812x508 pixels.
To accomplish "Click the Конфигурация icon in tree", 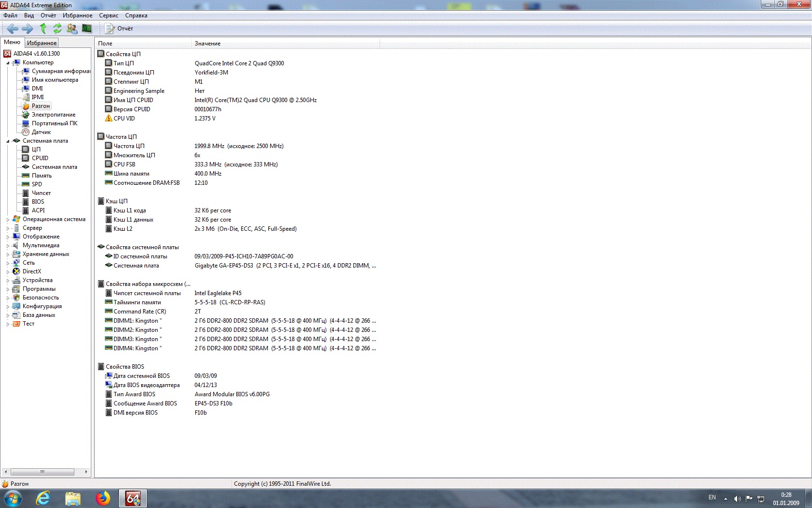I will 16,306.
